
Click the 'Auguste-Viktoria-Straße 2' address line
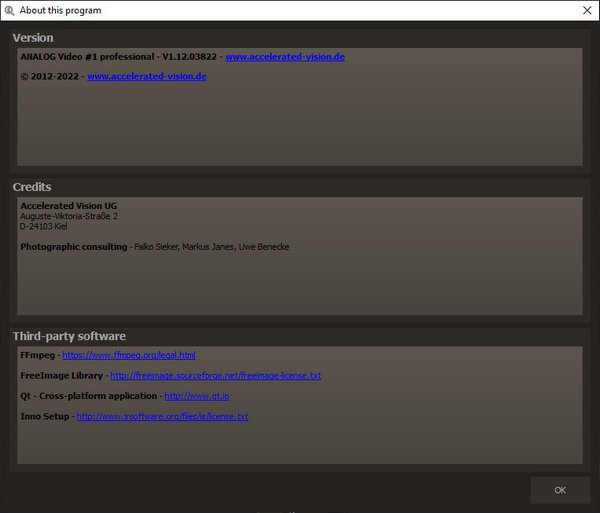69,216
